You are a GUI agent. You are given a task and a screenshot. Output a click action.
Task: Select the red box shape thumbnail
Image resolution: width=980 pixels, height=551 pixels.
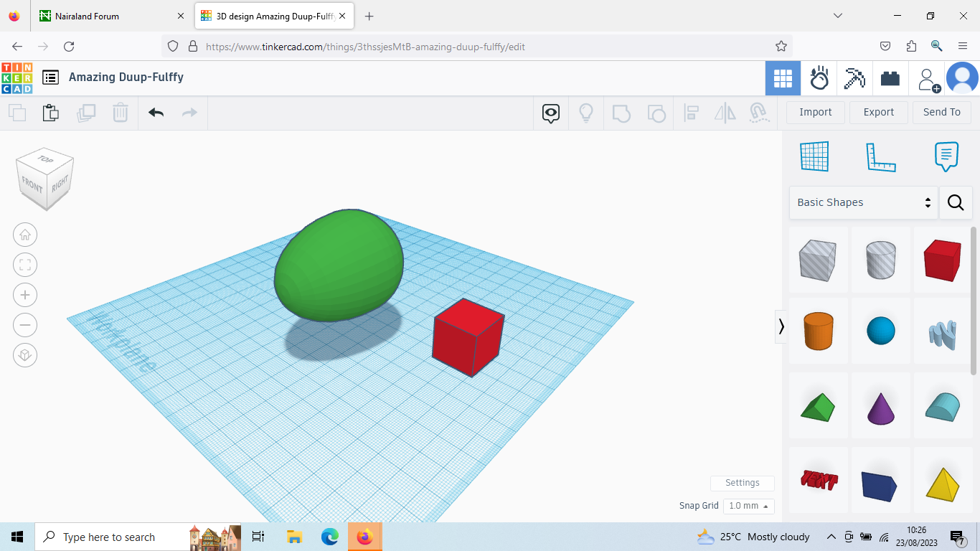[x=942, y=260]
